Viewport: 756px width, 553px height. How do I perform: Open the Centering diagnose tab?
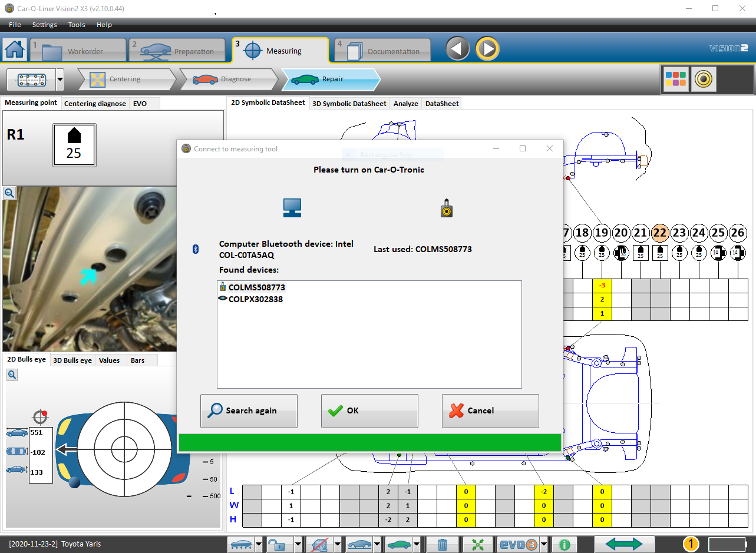coord(95,103)
